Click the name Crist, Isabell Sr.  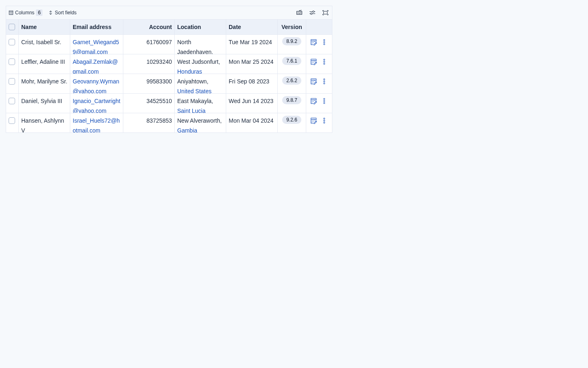coord(41,42)
